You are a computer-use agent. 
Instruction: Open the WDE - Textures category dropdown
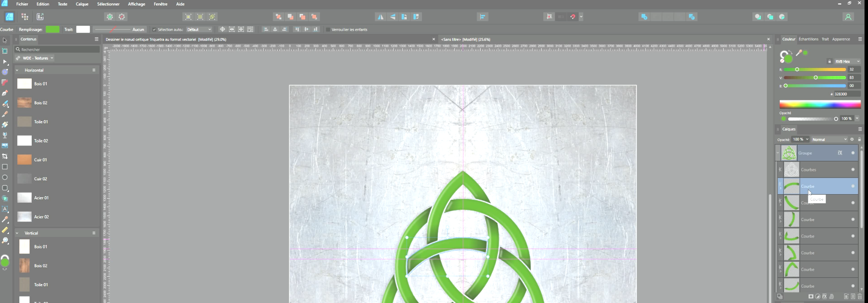pos(35,58)
